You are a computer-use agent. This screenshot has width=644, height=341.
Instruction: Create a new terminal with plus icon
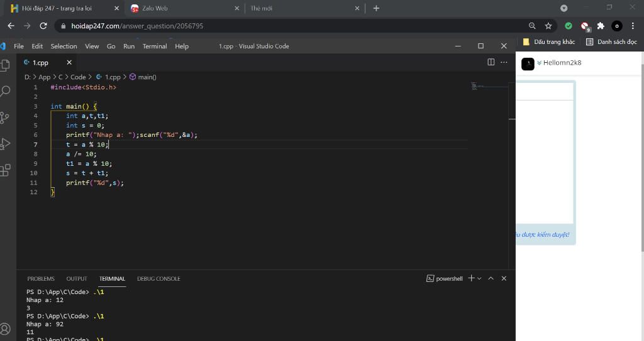tap(471, 278)
